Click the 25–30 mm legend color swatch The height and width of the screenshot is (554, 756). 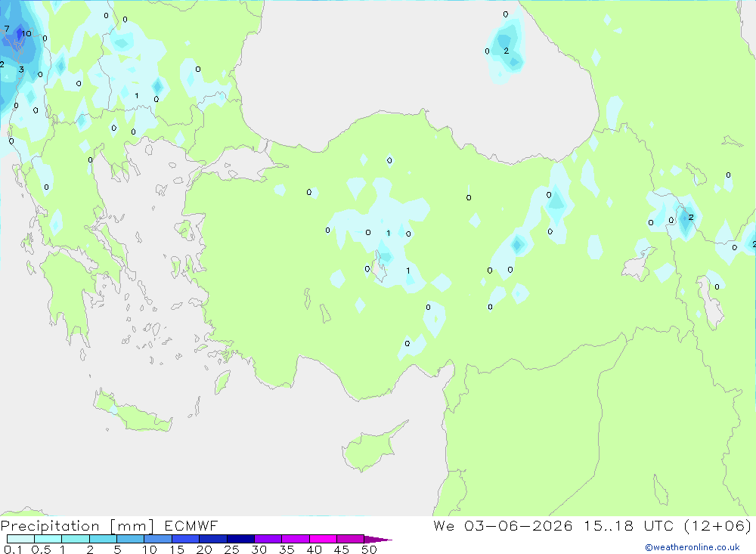click(x=240, y=539)
